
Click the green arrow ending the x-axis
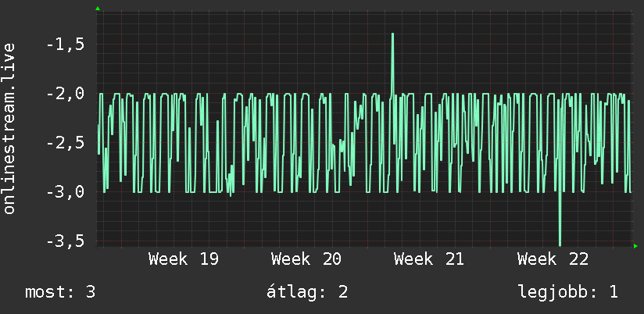(635, 246)
